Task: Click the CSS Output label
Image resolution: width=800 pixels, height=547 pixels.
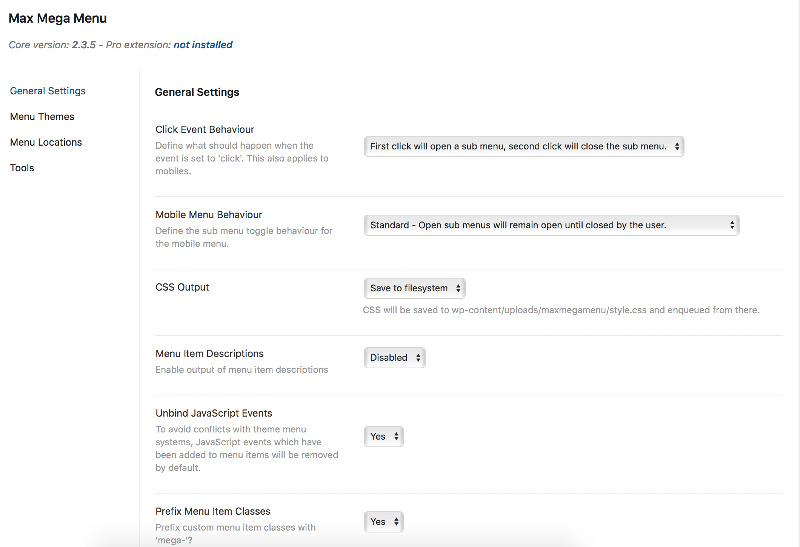Action: pyautogui.click(x=182, y=287)
